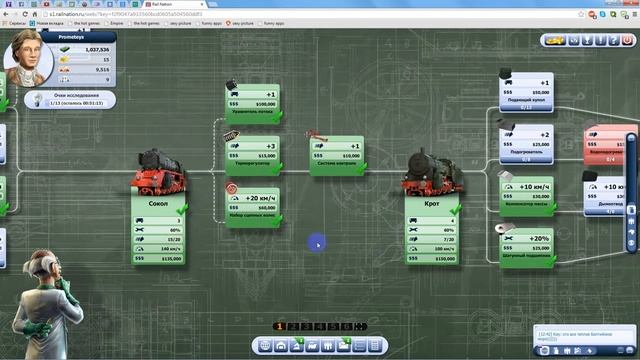Viewport: 640px width, 360px height.
Task: Open the world map from bottom toolbar
Action: (x=265, y=346)
